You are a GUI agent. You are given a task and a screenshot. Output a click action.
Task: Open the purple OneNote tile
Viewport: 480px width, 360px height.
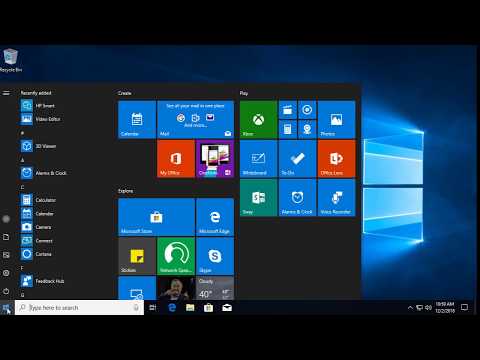coord(215,158)
